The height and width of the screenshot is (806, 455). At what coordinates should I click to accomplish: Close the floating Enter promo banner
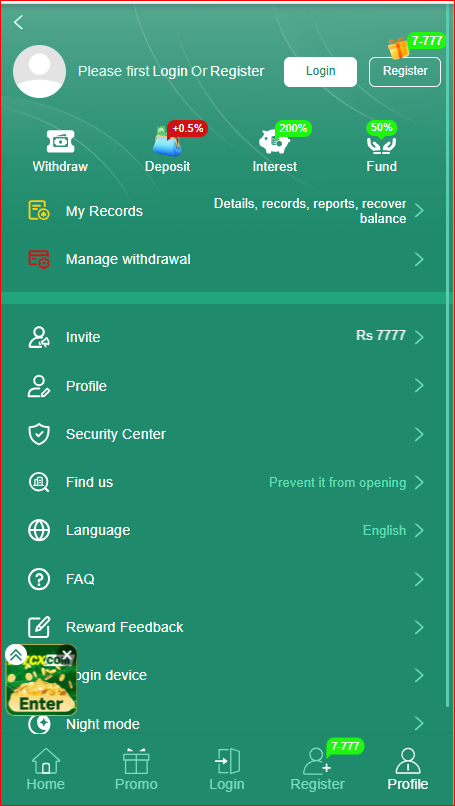(67, 655)
